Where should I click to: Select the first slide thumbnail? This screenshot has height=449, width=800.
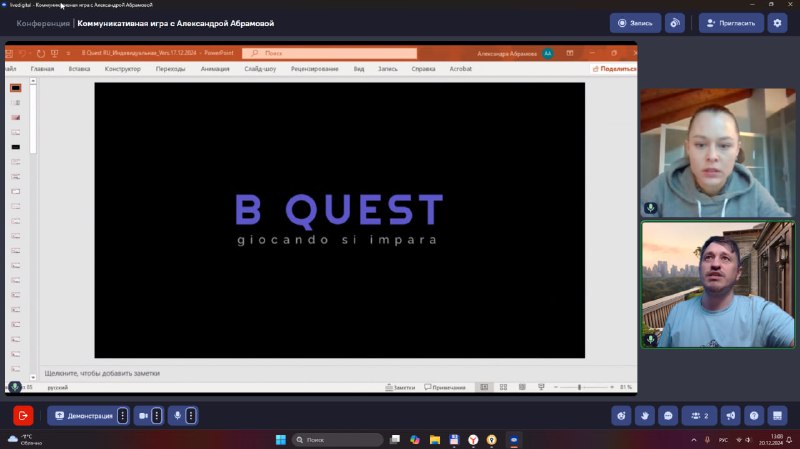[16, 88]
